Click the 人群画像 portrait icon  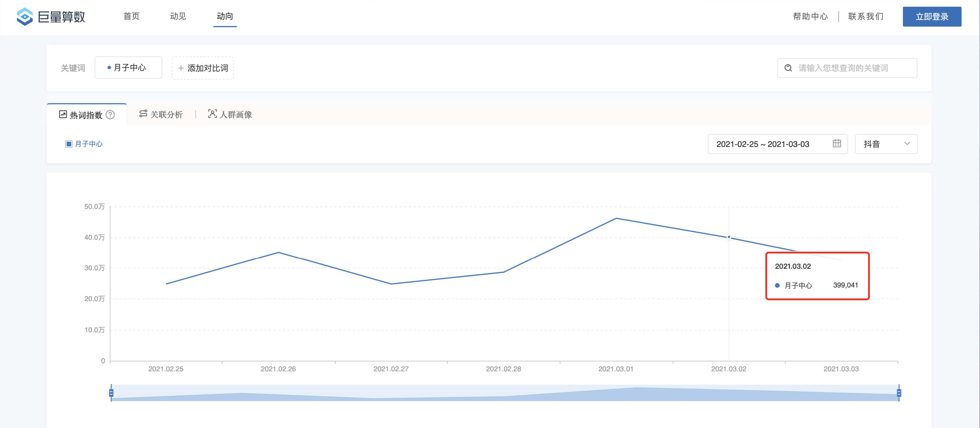[212, 114]
